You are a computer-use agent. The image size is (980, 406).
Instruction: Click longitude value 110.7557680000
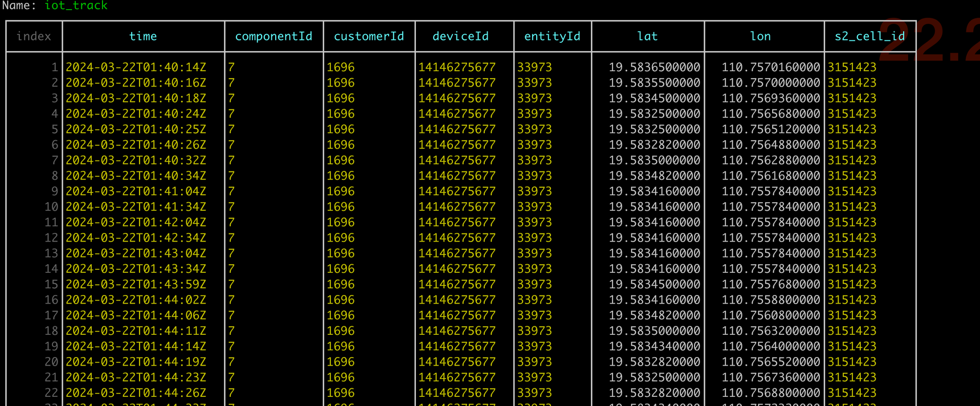[x=771, y=284]
